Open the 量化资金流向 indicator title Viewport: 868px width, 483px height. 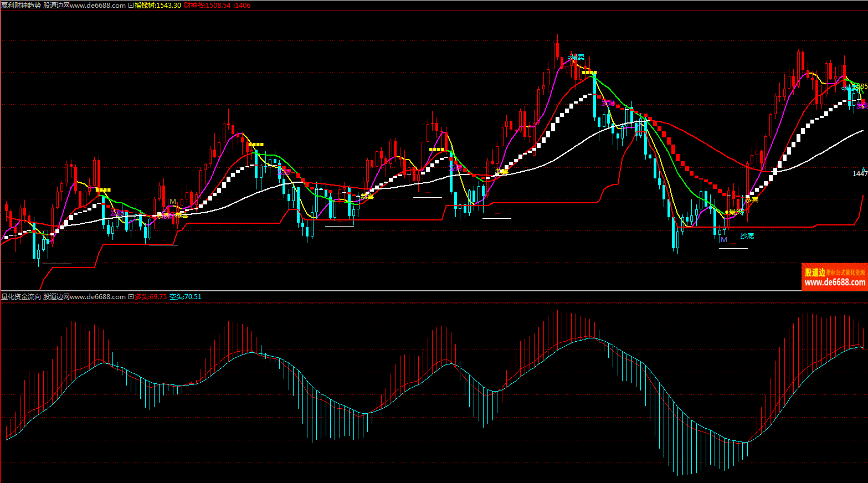pyautogui.click(x=21, y=297)
